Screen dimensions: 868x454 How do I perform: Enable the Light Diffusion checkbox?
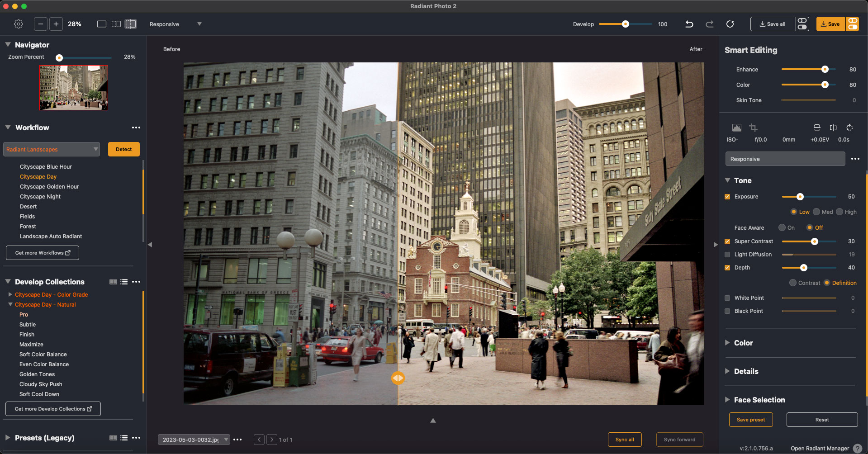pyautogui.click(x=727, y=255)
